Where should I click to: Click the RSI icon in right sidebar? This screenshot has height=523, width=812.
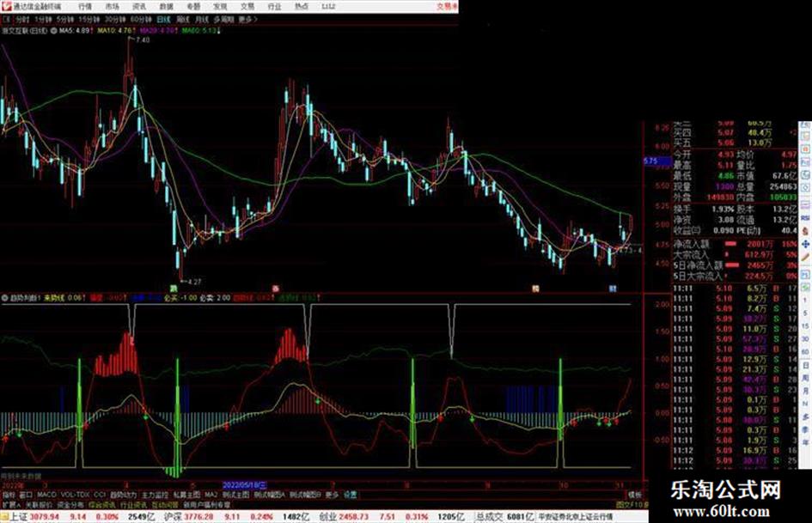click(x=805, y=218)
